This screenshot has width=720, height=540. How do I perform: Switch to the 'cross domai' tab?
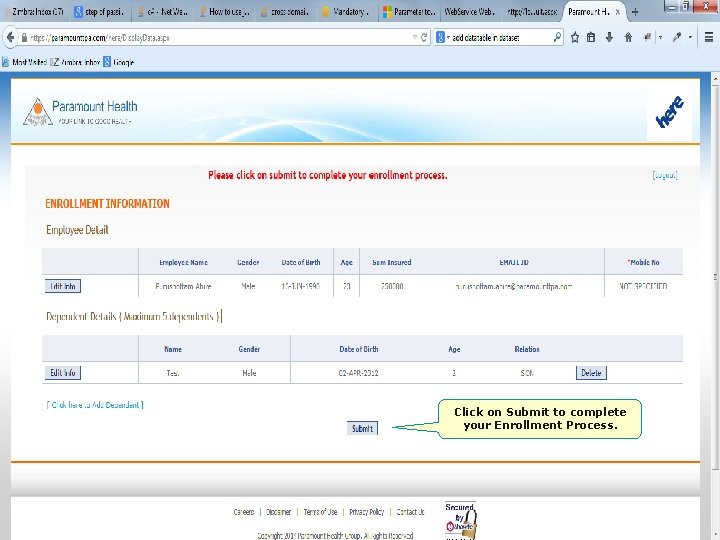[x=286, y=12]
